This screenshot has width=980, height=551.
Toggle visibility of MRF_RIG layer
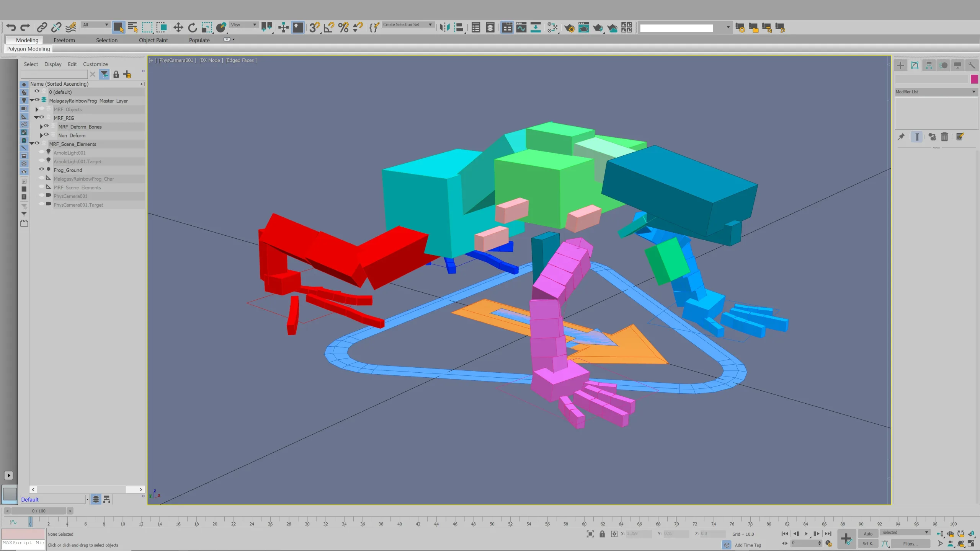coord(42,117)
